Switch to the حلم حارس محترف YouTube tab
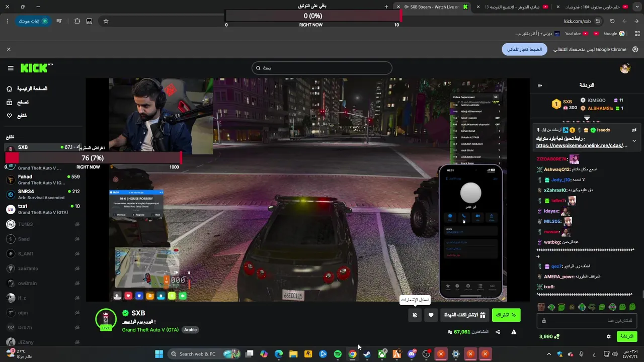 point(594,7)
